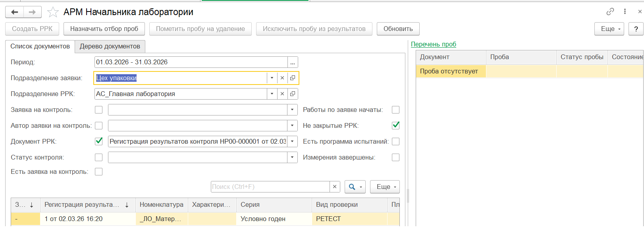The width and height of the screenshot is (644, 229).
Task: Click Исключить пробу из результатов button
Action: coord(314,29)
